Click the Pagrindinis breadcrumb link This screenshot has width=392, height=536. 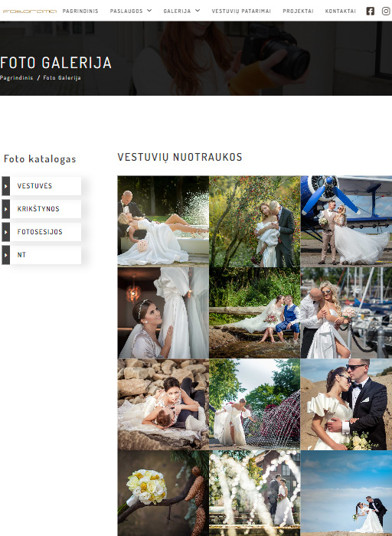16,77
